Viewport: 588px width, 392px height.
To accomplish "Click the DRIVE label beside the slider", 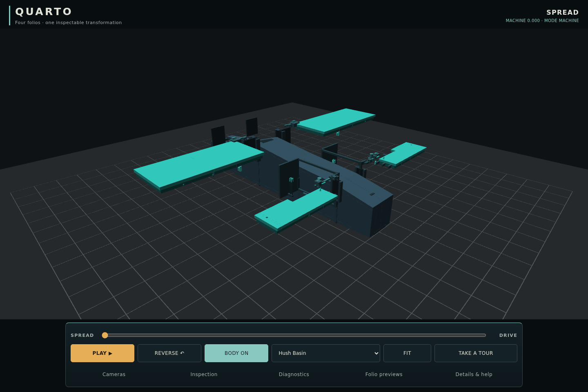I will [508, 335].
